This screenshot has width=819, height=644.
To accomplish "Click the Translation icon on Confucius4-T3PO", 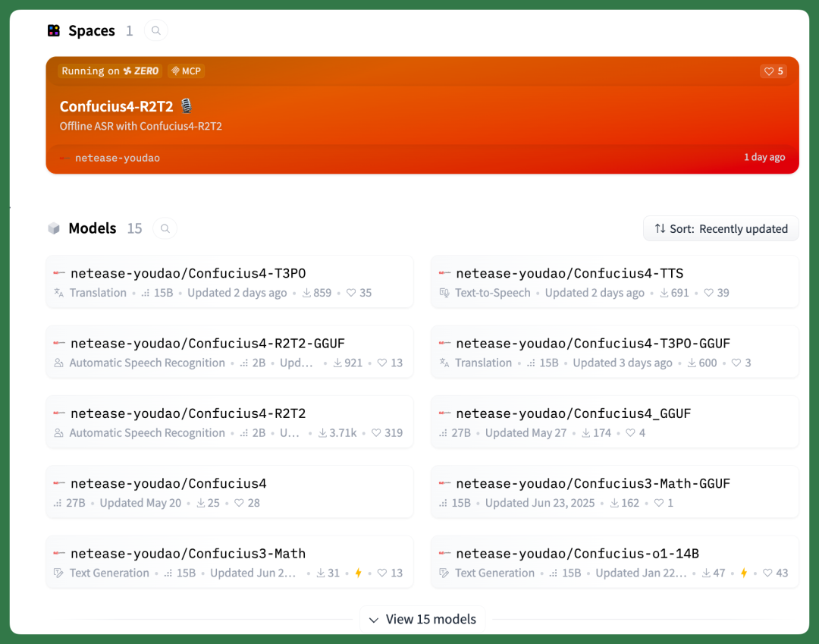I will point(59,293).
